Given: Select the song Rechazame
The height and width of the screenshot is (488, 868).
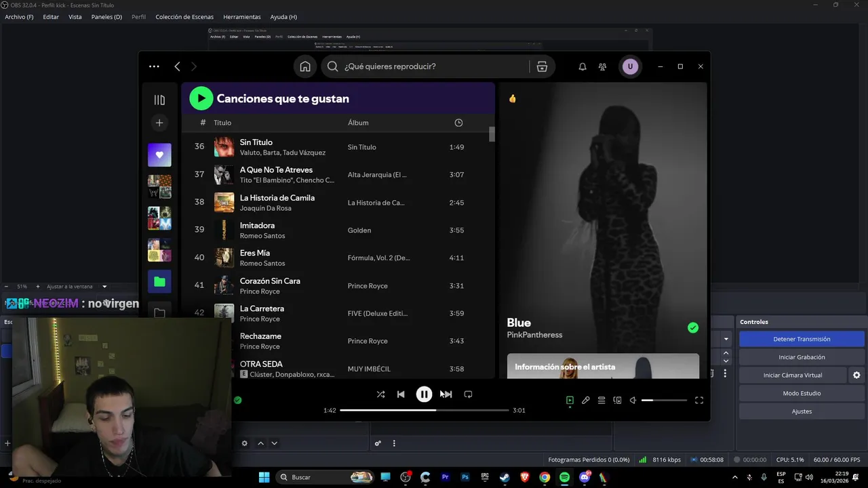Looking at the screenshot, I should pos(260,336).
